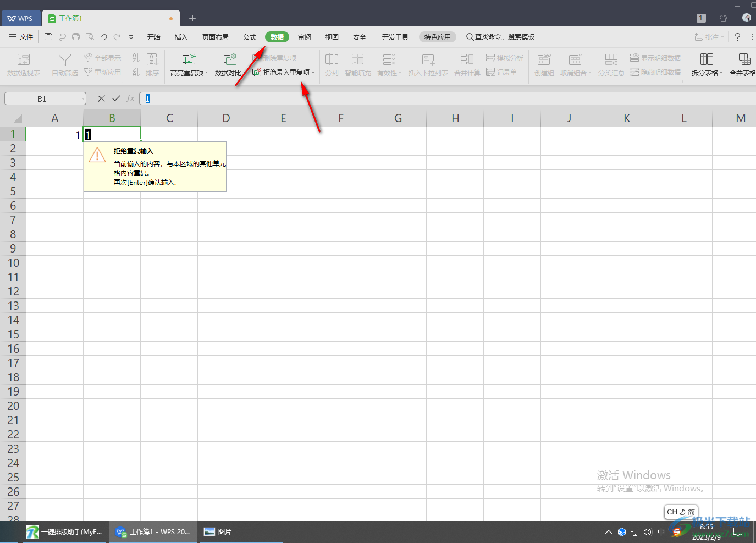The image size is (756, 543).
Task: Click the select-all corner triangle
Action: coord(16,118)
